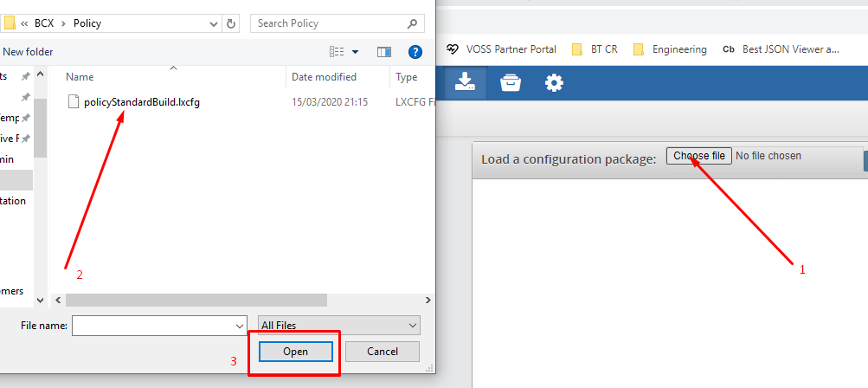This screenshot has height=388, width=868.
Task: Click the horizontal scrollbar in file list
Action: 196,300
